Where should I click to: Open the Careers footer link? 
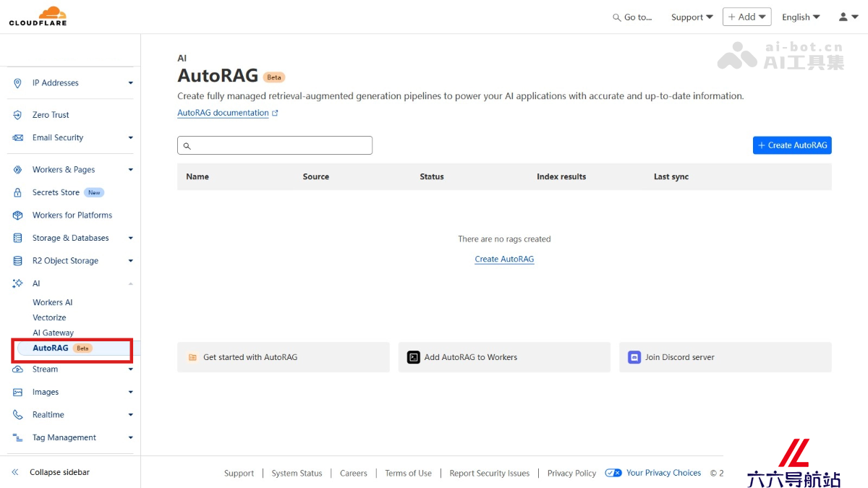click(354, 474)
